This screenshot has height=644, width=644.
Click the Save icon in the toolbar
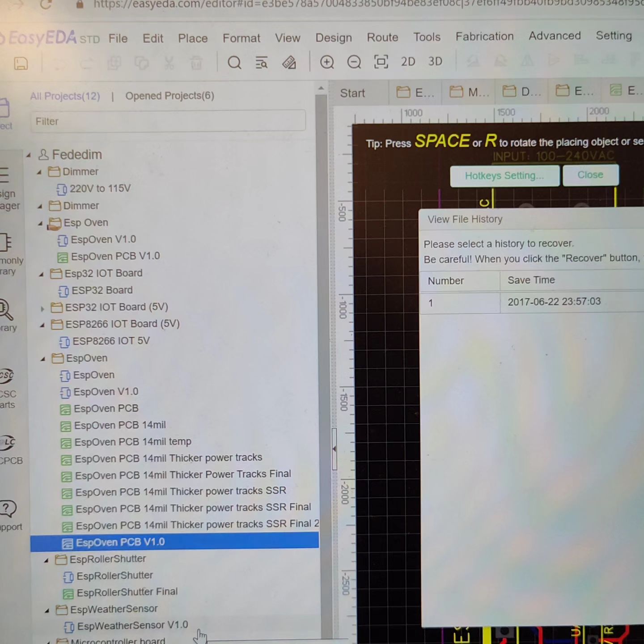(21, 64)
